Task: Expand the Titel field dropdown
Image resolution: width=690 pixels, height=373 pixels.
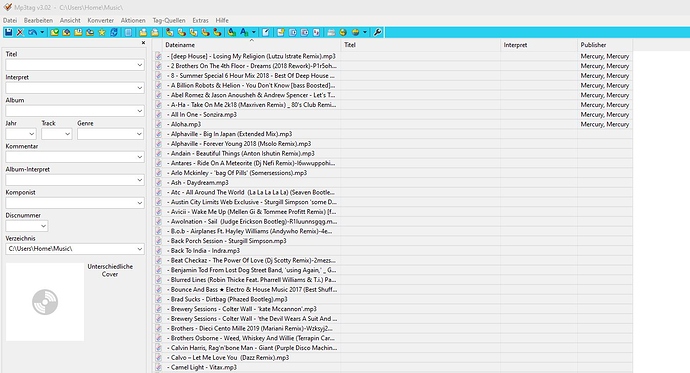Action: click(x=139, y=65)
